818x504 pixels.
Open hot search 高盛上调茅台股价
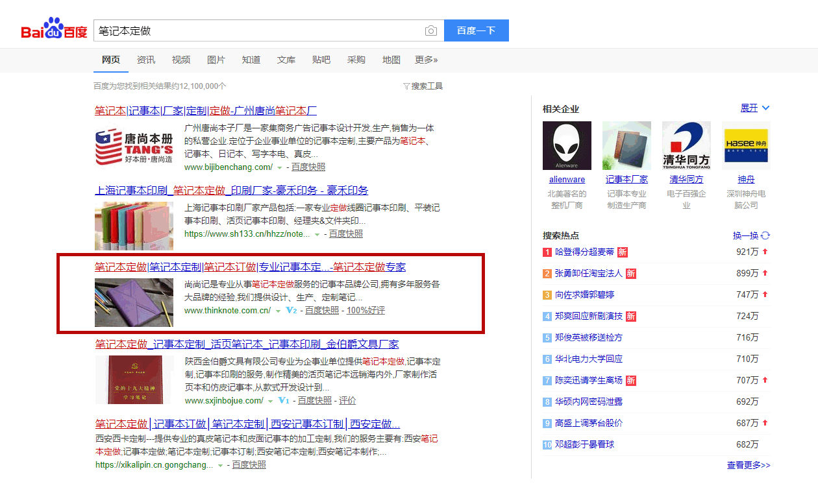[589, 423]
